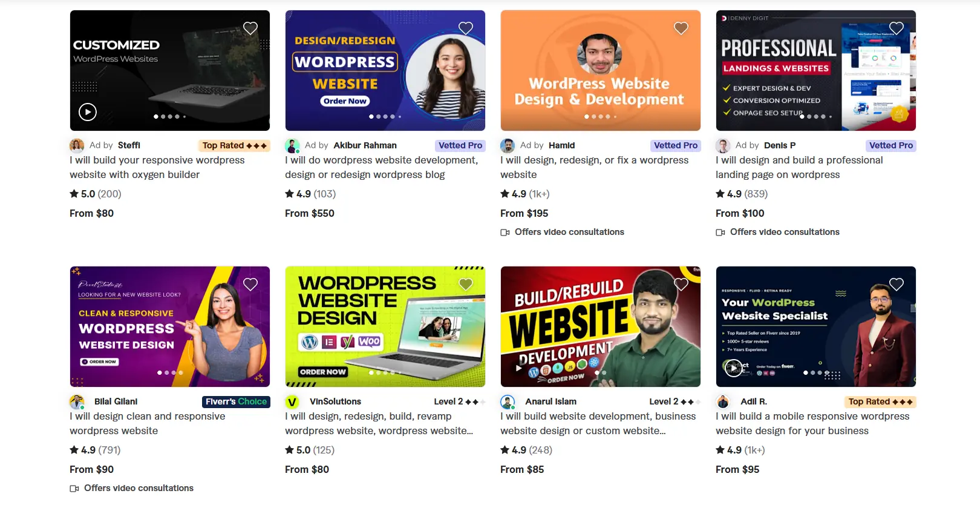The image size is (980, 505).
Task: Play video on Steffi's Customized WordPress thumbnail
Action: pyautogui.click(x=88, y=112)
